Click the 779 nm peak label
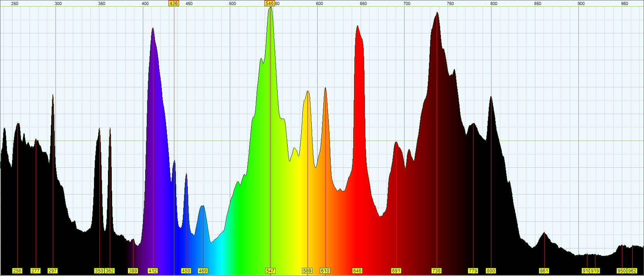The height and width of the screenshot is (276, 644). [473, 271]
